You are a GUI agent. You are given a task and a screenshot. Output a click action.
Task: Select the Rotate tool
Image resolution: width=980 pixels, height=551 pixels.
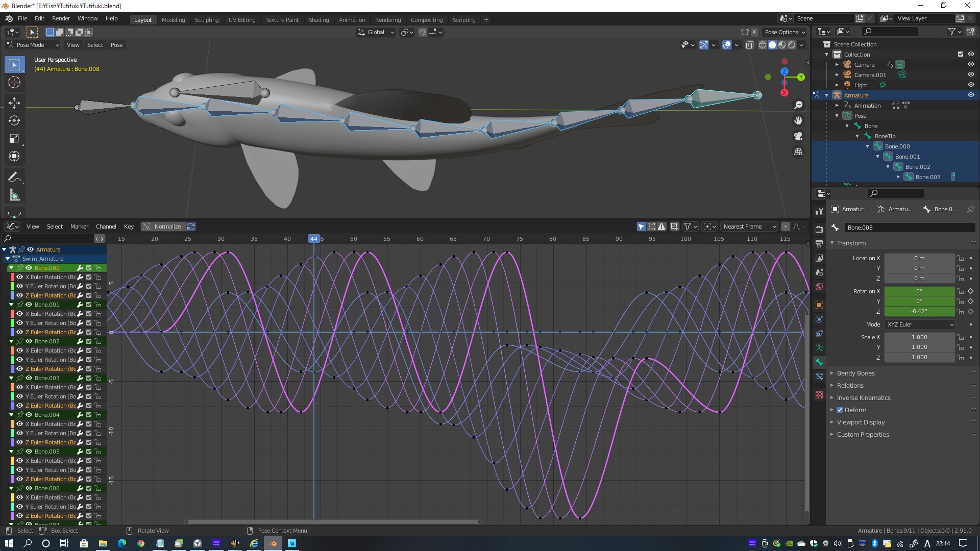14,121
